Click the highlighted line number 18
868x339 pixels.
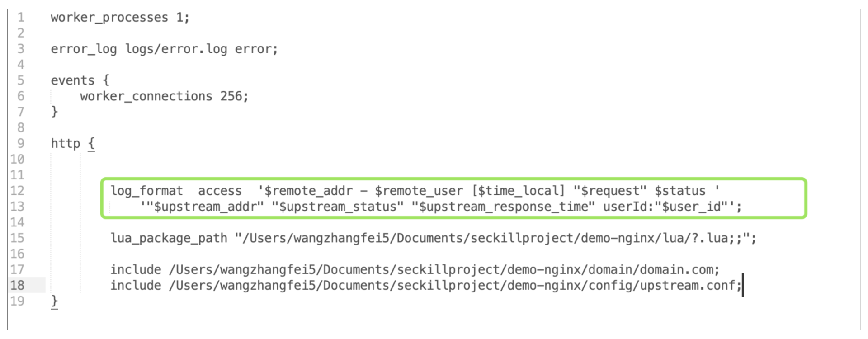(18, 285)
